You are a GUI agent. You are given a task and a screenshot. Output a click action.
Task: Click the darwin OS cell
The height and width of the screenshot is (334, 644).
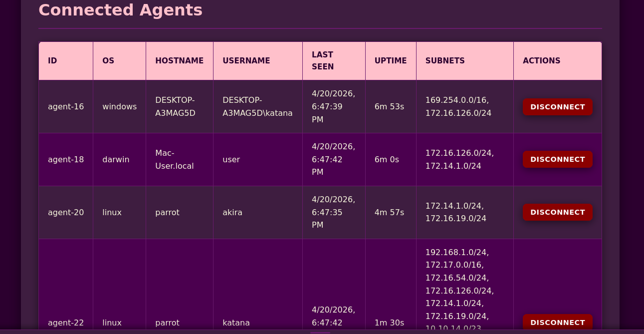[116, 160]
